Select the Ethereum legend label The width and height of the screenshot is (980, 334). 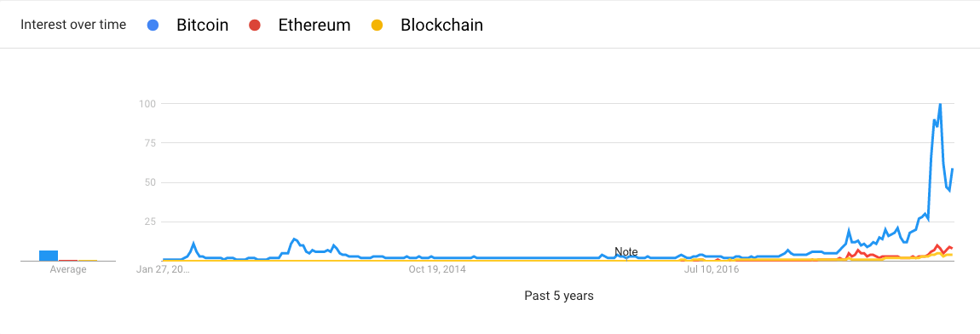click(314, 26)
